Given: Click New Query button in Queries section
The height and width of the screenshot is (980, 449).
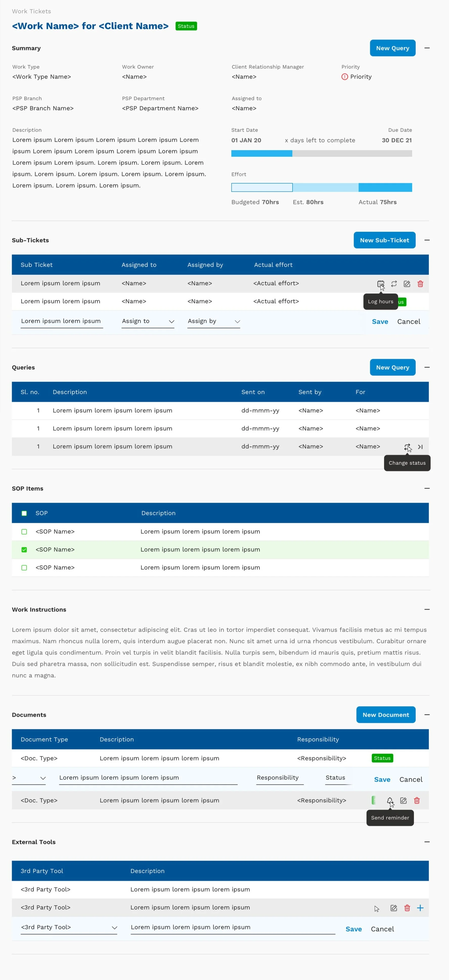Looking at the screenshot, I should point(393,368).
